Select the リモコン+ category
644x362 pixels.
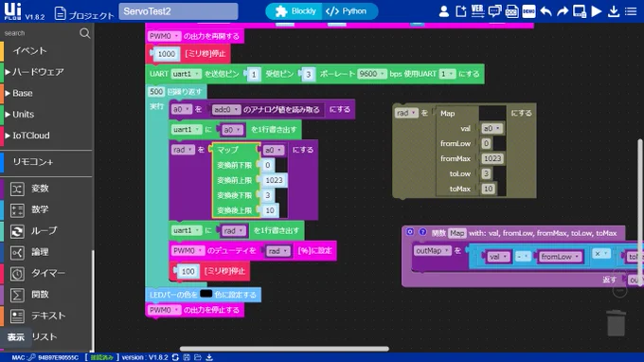coord(33,162)
